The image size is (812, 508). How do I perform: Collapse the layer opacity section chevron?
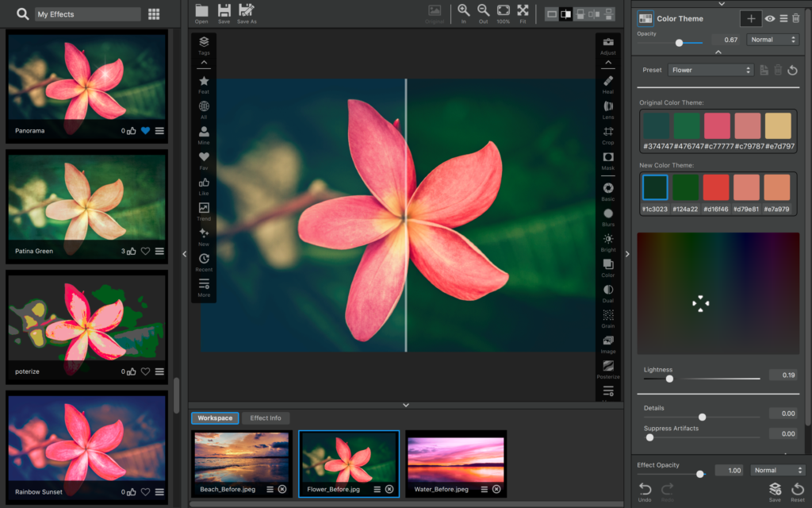coord(718,52)
